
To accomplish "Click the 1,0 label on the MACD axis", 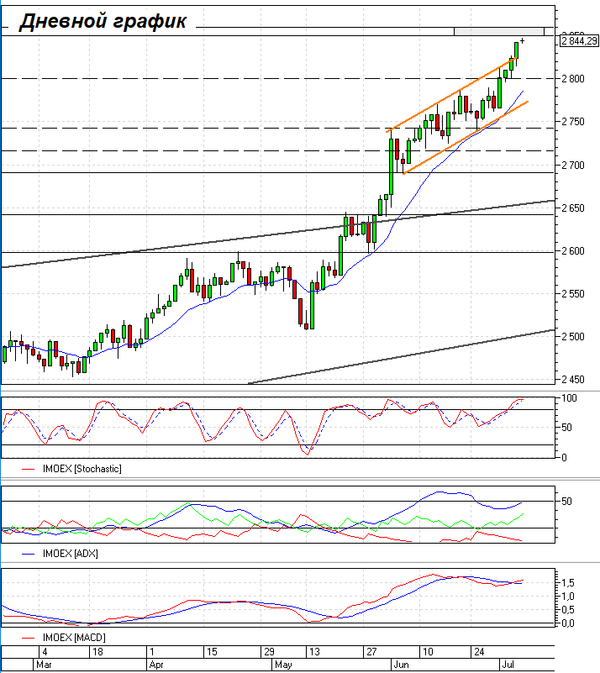I will 568,597.
